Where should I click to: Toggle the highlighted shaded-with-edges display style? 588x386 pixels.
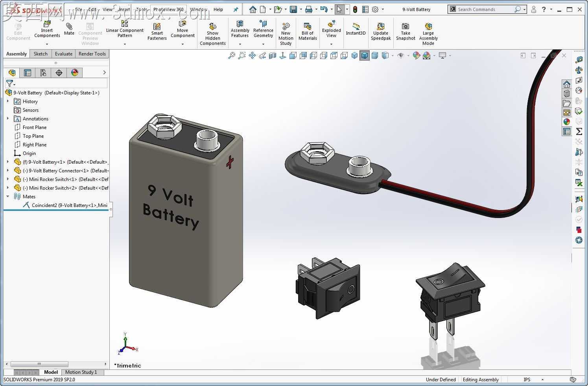pyautogui.click(x=365, y=55)
